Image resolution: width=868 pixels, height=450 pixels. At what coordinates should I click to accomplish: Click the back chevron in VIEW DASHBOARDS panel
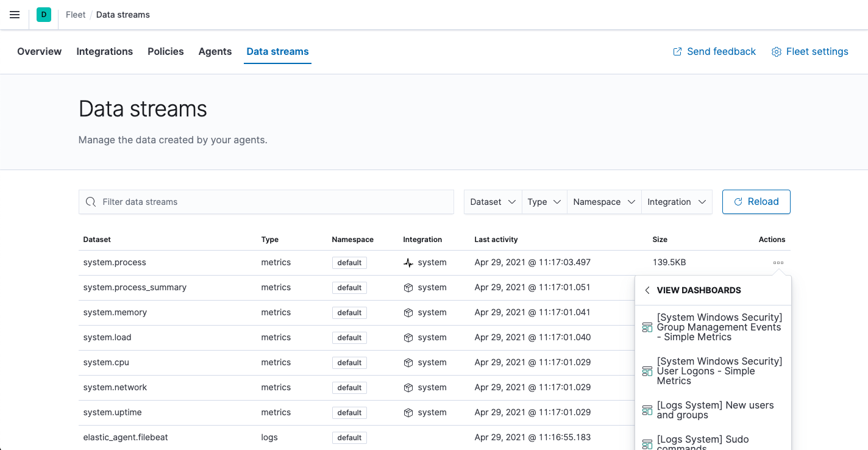(x=647, y=290)
